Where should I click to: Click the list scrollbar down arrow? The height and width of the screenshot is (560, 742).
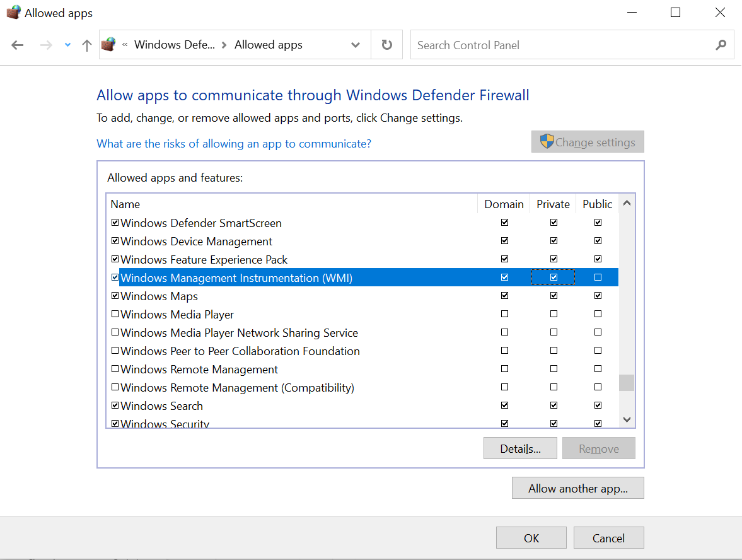(627, 419)
